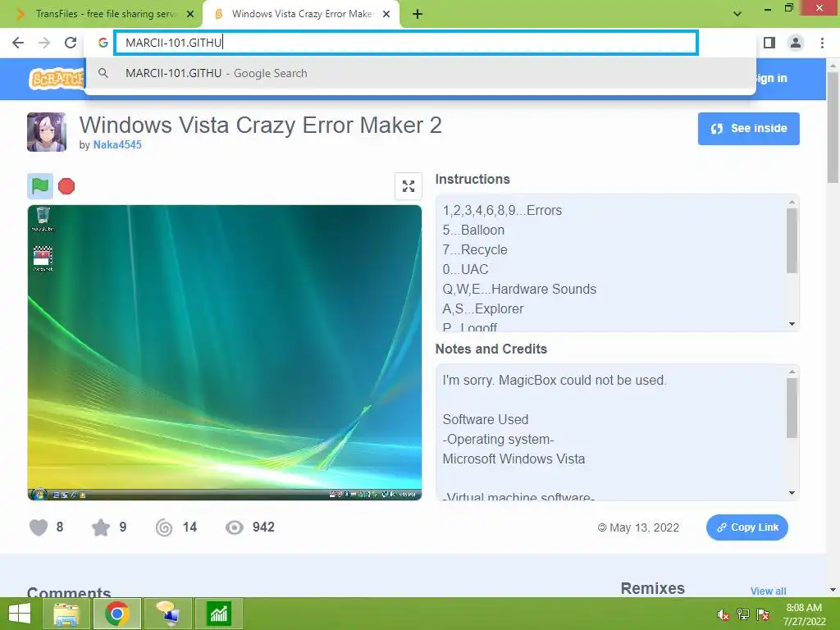The width and height of the screenshot is (840, 630).
Task: Click the Google icon in address bar
Action: coord(103,43)
